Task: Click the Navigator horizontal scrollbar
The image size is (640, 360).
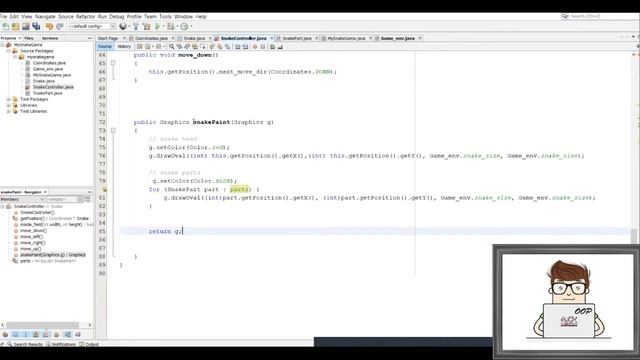Action: tap(42, 325)
